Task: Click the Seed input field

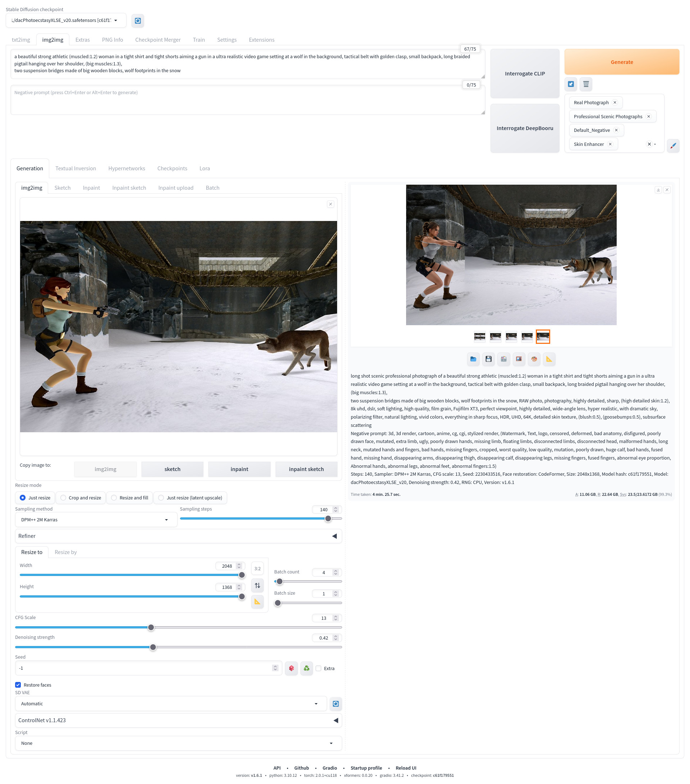Action: tap(148, 668)
